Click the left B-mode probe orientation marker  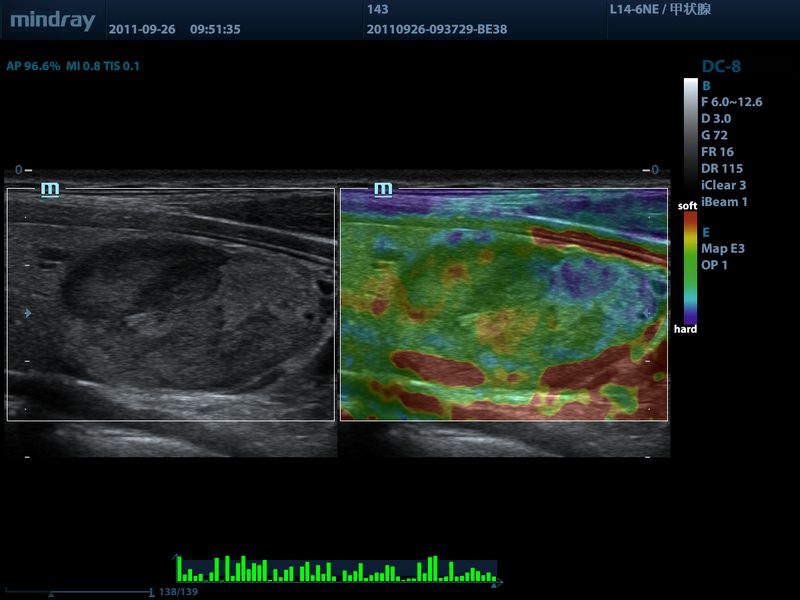(50, 188)
